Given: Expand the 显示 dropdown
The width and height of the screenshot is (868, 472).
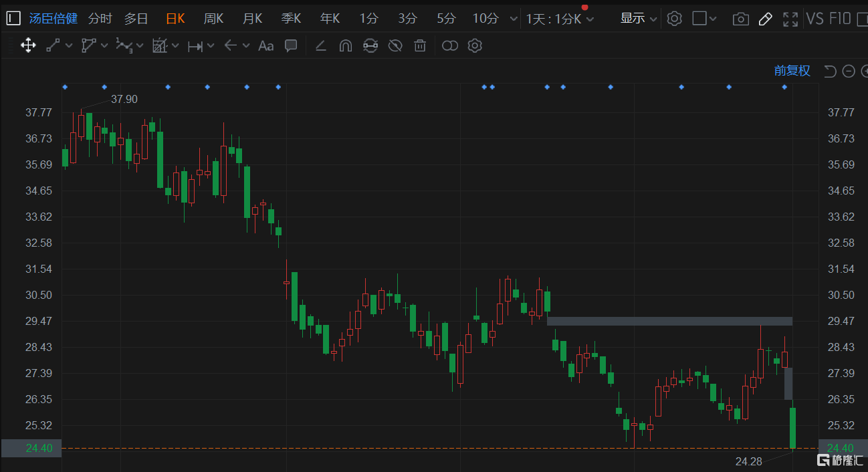Looking at the screenshot, I should [639, 19].
